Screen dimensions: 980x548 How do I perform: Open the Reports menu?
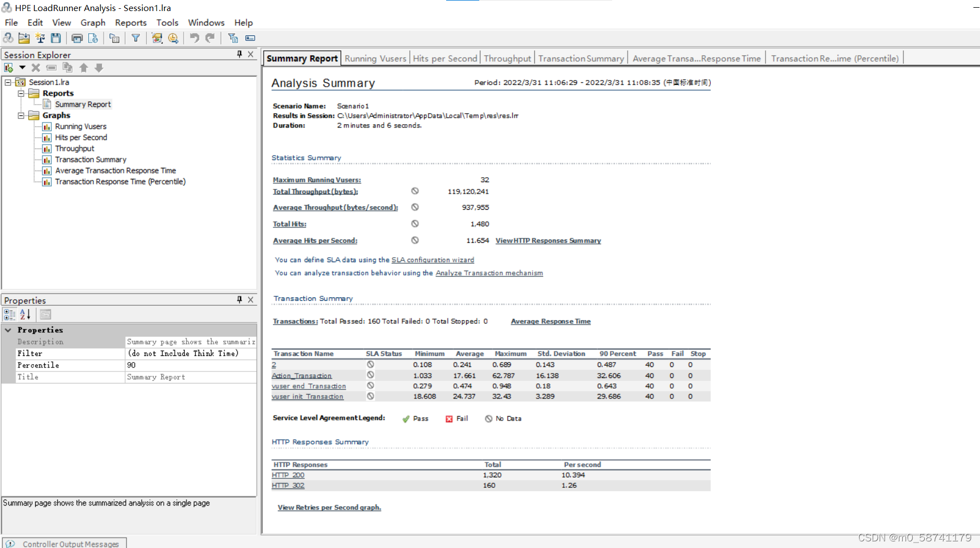131,23
